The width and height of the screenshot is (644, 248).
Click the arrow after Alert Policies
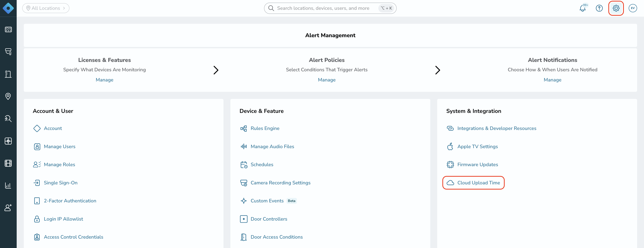click(438, 70)
